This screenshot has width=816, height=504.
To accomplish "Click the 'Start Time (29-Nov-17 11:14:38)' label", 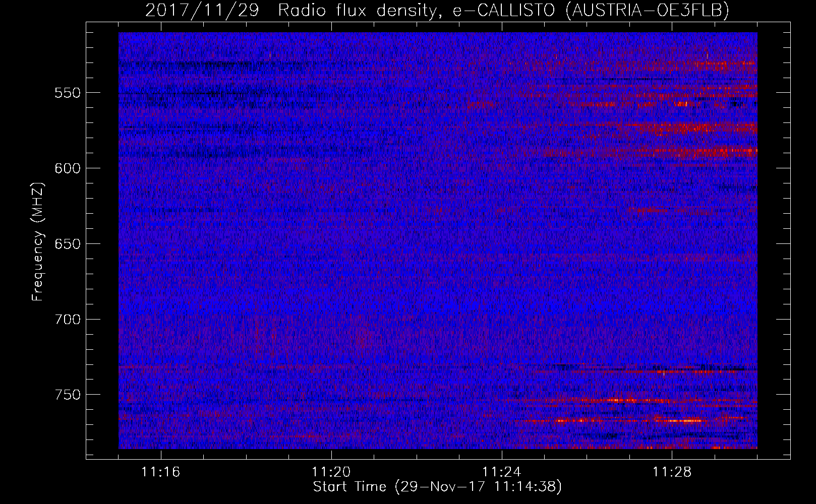I will coord(437,487).
